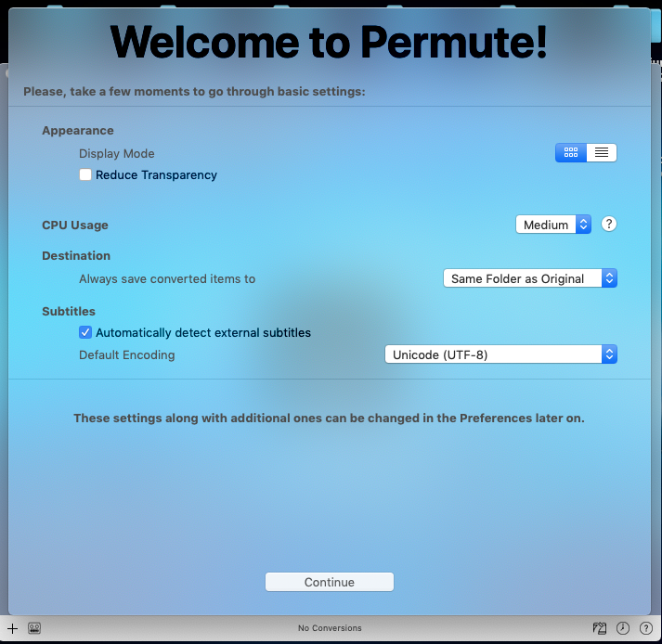Click the image stitching icon in bottom bar
Viewport: 662px width, 644px height.
[x=600, y=628]
